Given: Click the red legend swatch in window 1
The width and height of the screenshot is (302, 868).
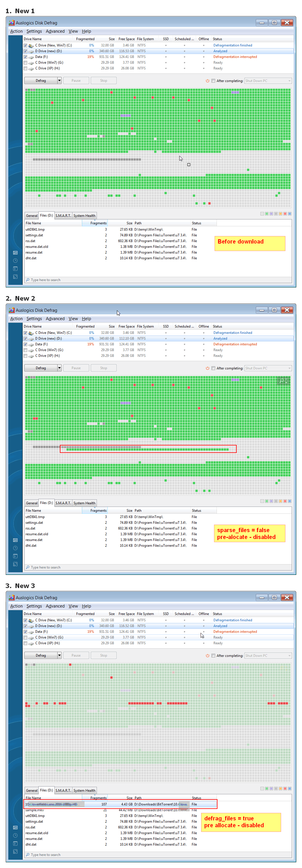Looking at the screenshot, I should coord(285,214).
